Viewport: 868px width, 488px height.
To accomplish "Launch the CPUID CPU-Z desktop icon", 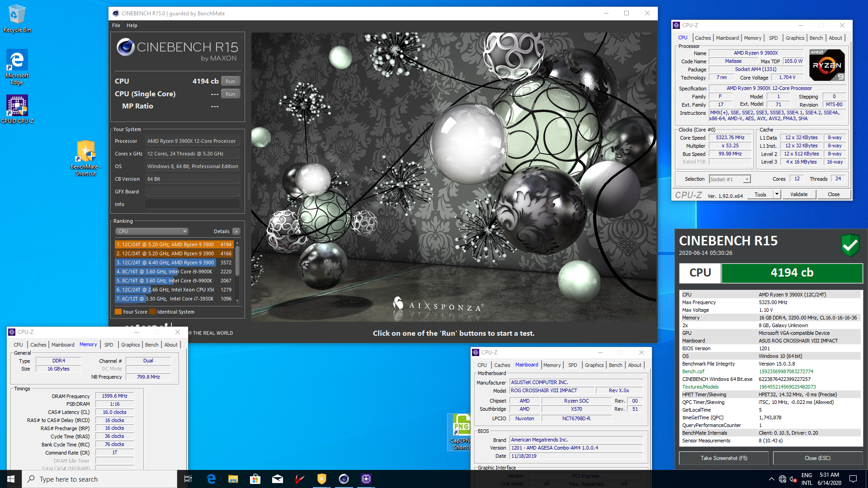I will 17,109.
